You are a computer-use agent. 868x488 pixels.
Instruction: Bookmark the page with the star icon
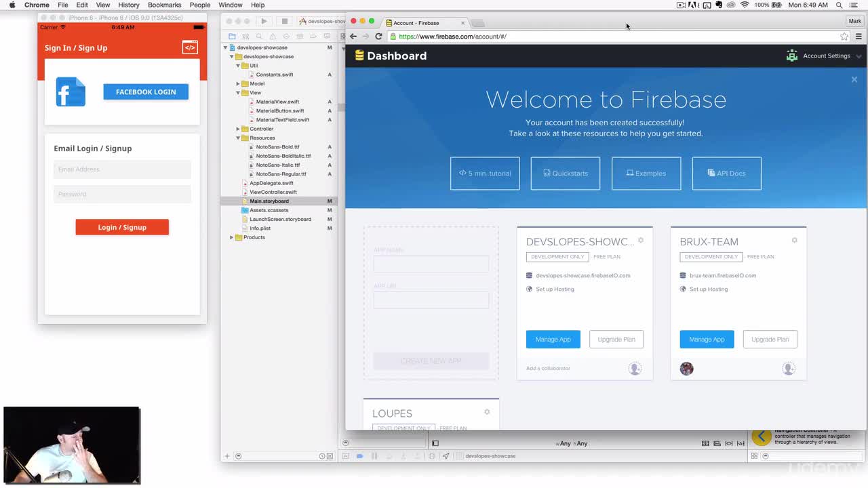[844, 37]
